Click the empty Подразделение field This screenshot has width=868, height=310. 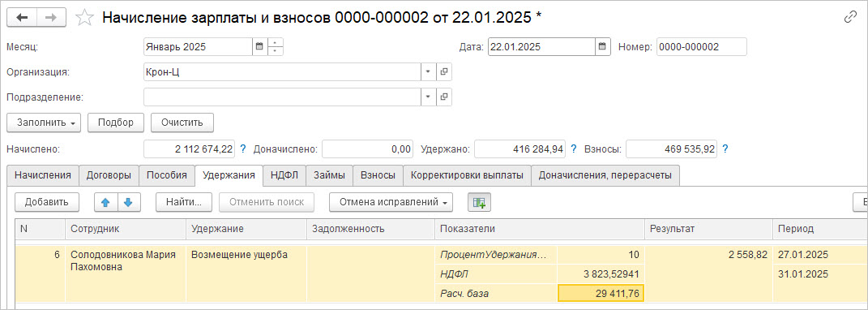click(282, 97)
